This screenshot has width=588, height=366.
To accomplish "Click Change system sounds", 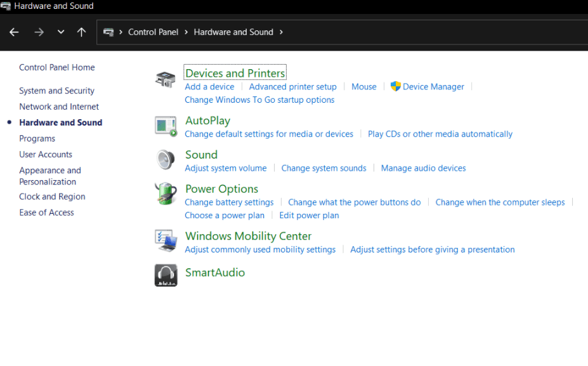I will pos(323,168).
